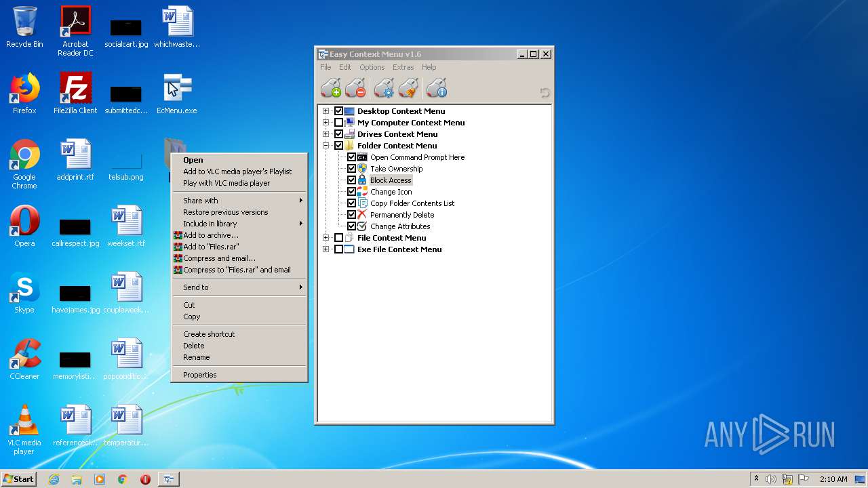Open the Include in library submenu
868x488 pixels.
[x=239, y=224]
